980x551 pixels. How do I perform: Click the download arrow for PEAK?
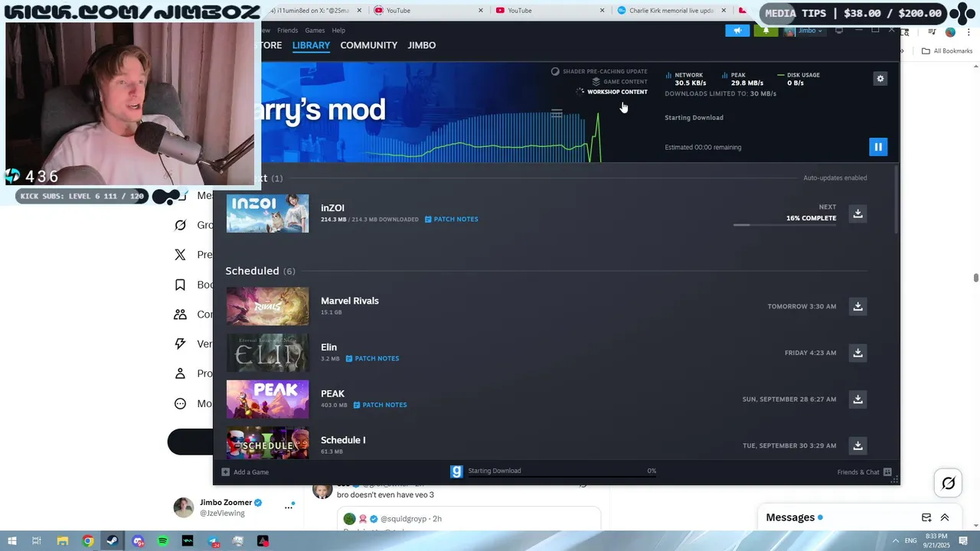click(857, 399)
